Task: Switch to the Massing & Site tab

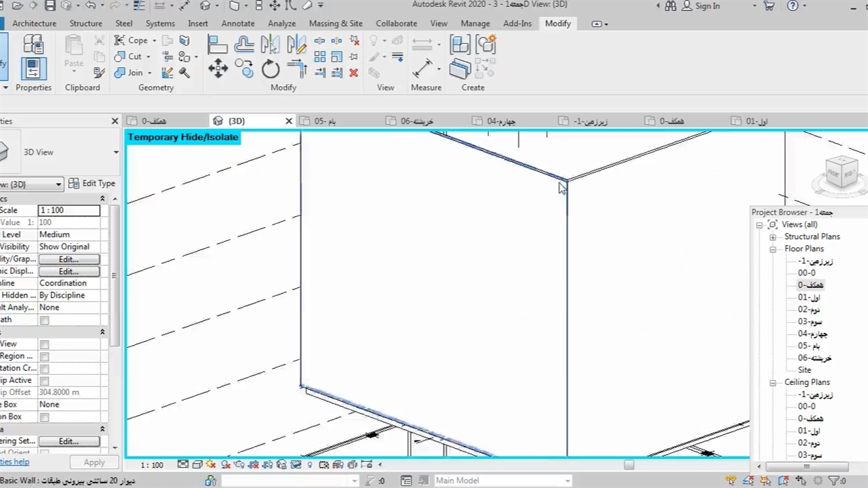Action: click(336, 23)
